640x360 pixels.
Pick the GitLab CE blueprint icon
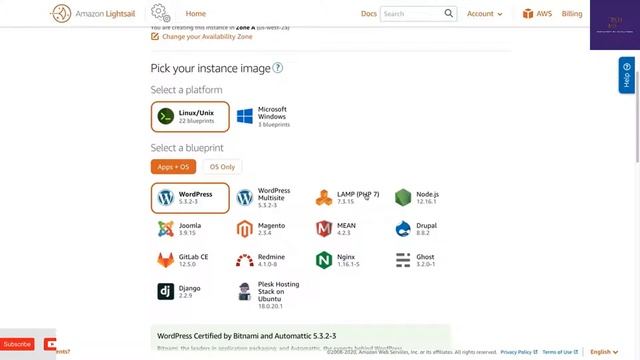166,260
